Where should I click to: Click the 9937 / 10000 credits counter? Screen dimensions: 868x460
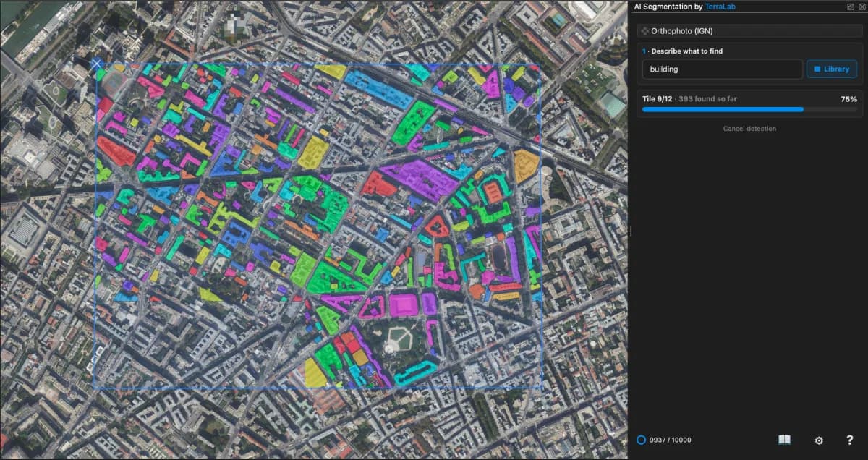point(670,440)
